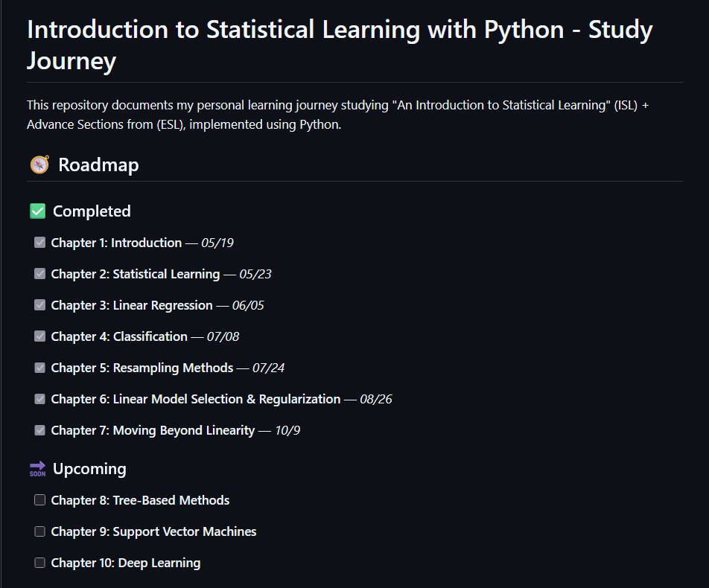709x588 pixels.
Task: Click the main title heading text
Action: click(x=340, y=45)
